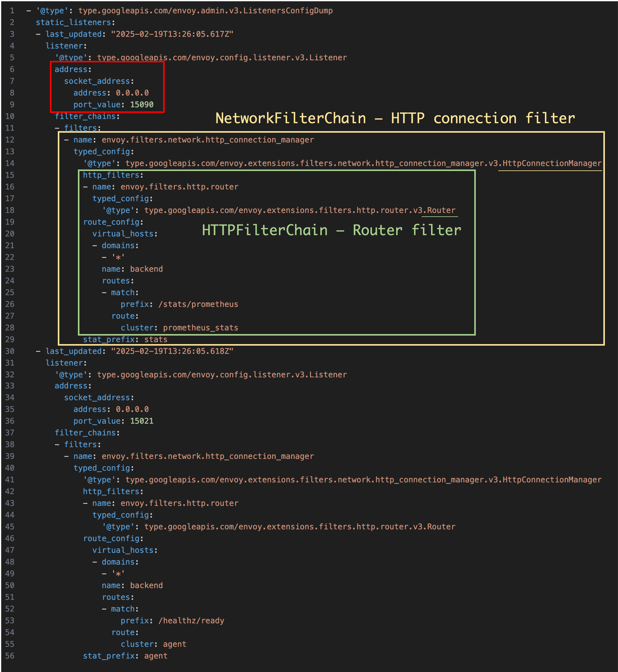Click line number 30 in the gutter
The width and height of the screenshot is (618, 672).
click(10, 351)
